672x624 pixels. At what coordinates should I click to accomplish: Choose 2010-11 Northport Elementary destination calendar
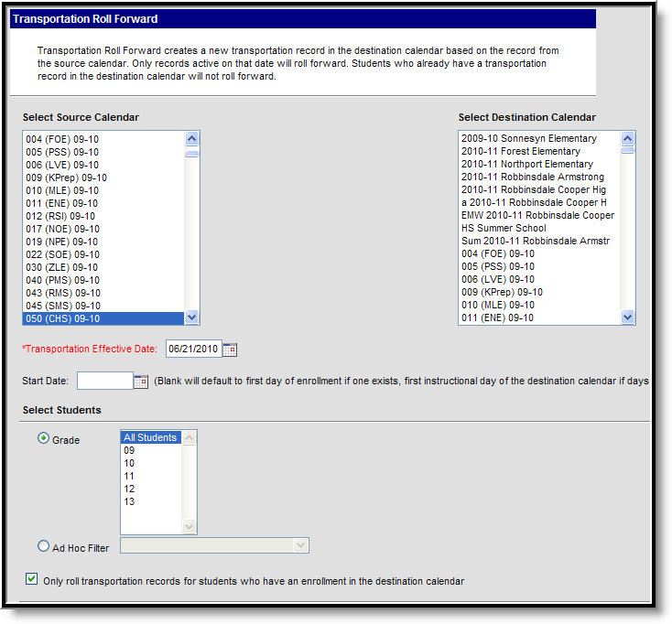coord(539,164)
